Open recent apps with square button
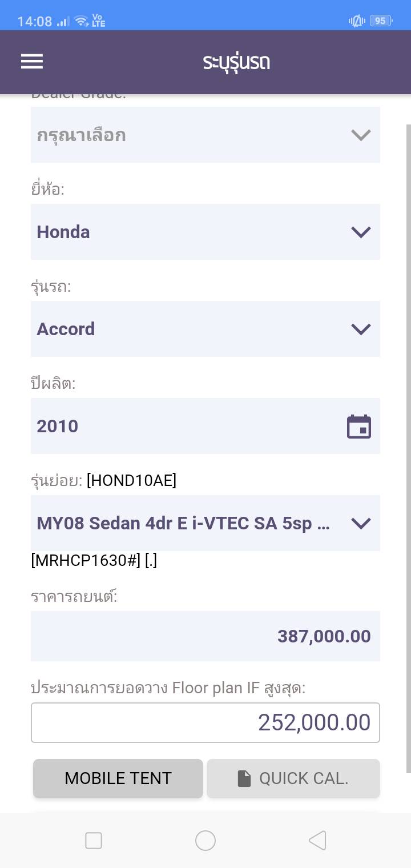 click(x=94, y=841)
